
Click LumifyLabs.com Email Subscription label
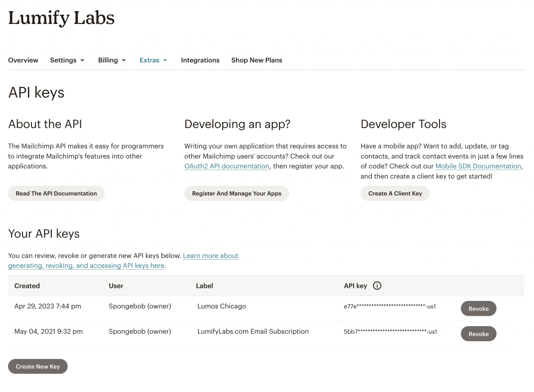[x=253, y=331]
